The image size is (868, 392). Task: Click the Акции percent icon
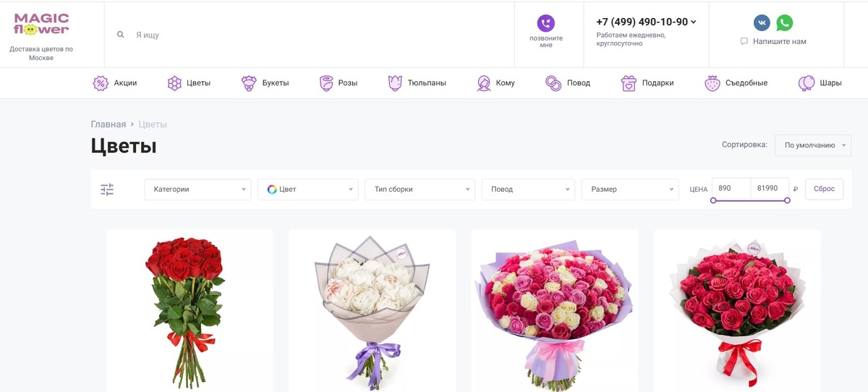tap(101, 83)
